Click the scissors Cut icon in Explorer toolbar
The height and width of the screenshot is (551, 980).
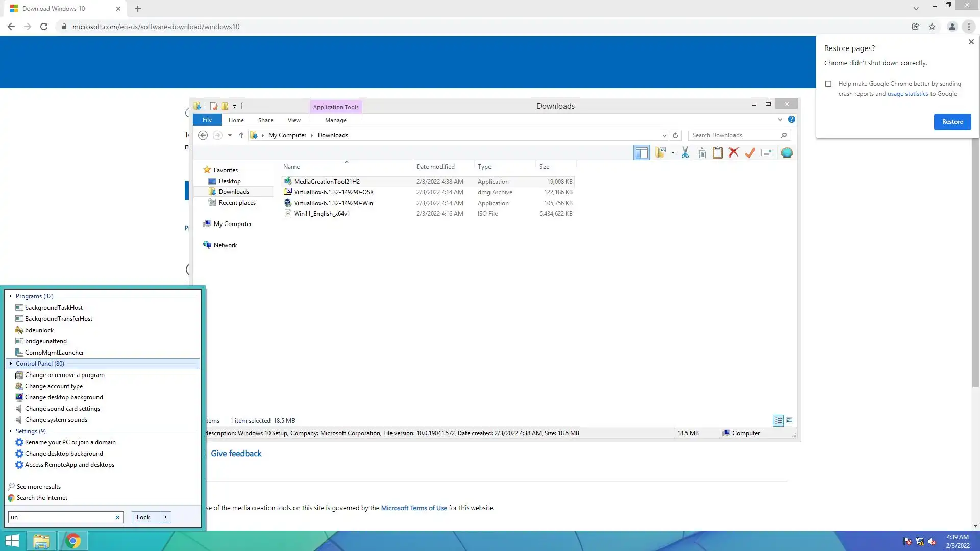(x=685, y=153)
